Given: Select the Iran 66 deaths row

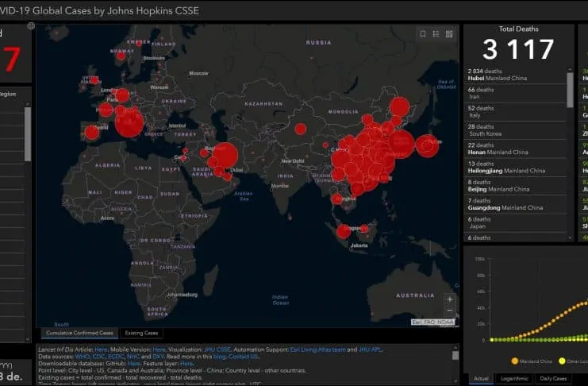Looking at the screenshot, I should (516, 93).
